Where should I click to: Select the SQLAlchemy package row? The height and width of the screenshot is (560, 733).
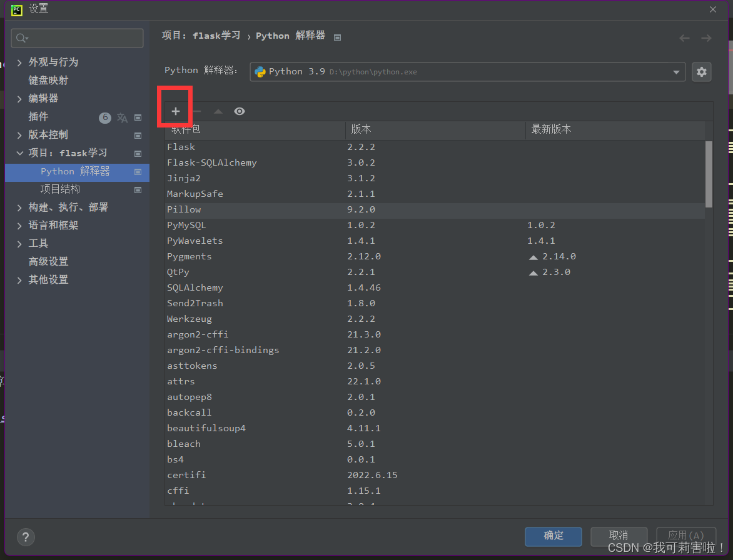435,287
